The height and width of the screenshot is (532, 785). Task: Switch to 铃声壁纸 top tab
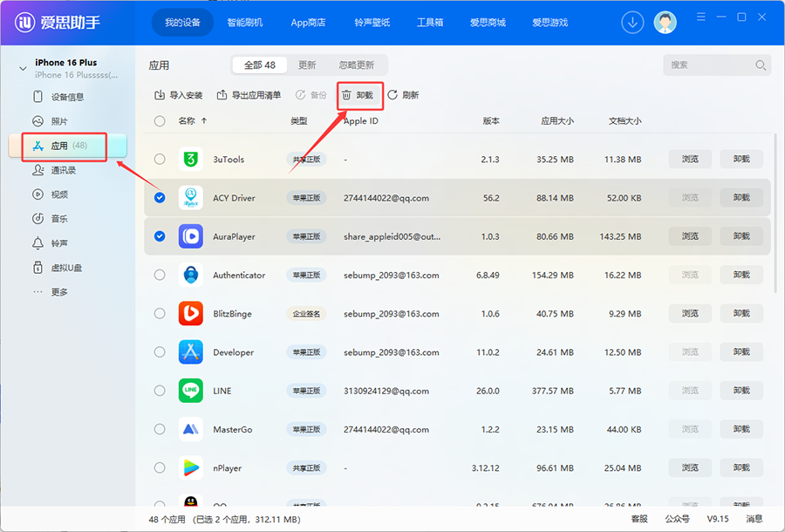point(372,23)
